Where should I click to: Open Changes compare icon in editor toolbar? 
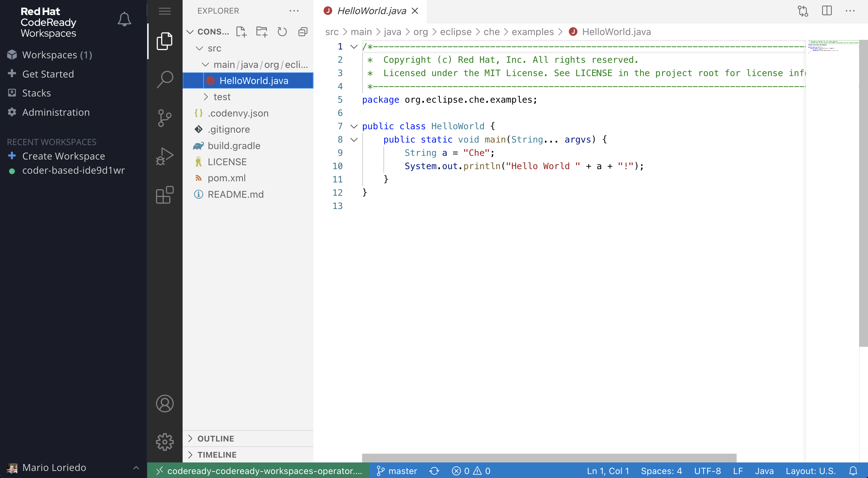coord(803,11)
